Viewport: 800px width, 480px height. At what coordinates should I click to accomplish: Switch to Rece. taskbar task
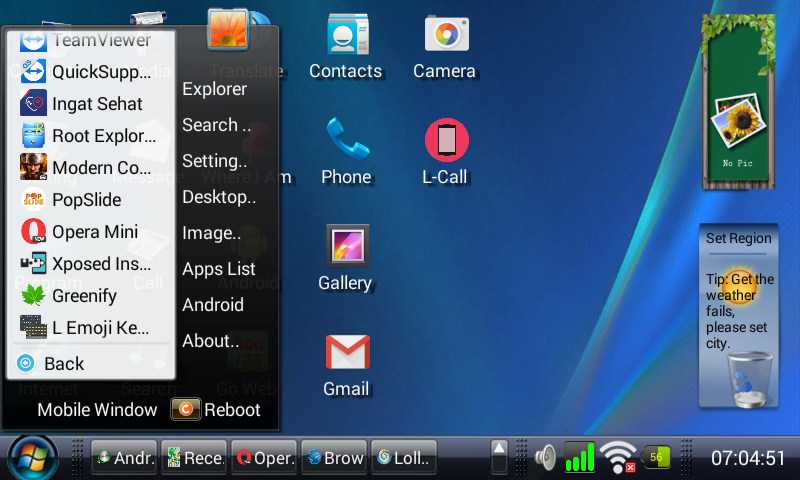point(194,458)
